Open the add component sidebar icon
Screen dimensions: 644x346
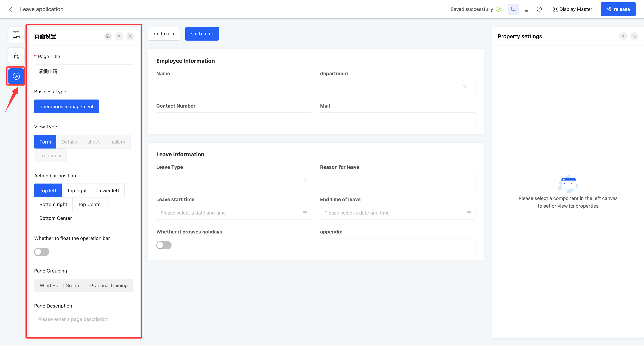(16, 35)
